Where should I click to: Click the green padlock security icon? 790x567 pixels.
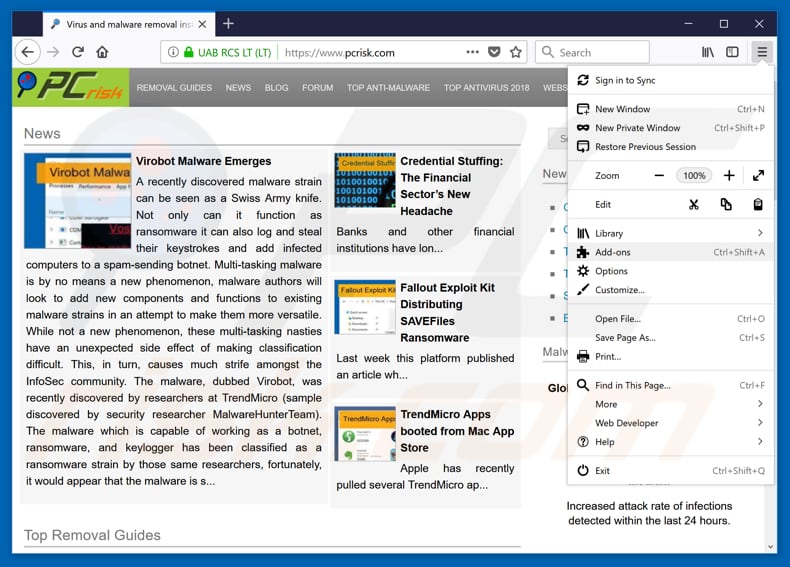188,52
